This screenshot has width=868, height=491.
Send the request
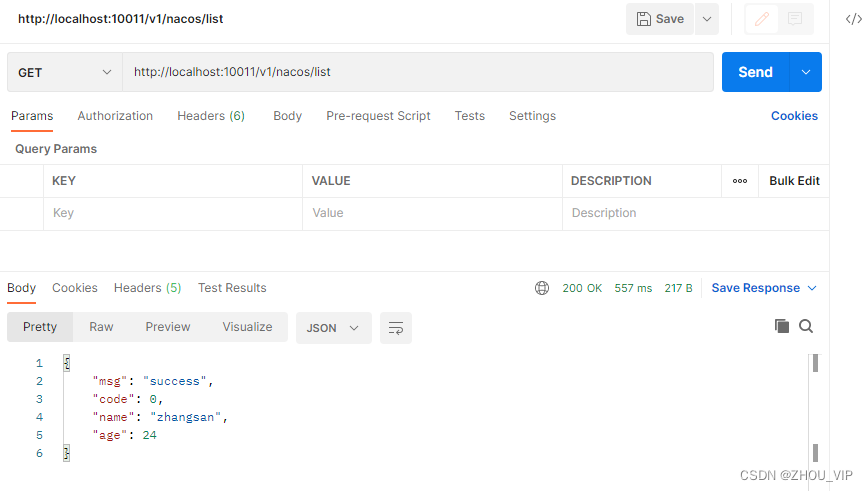click(756, 72)
